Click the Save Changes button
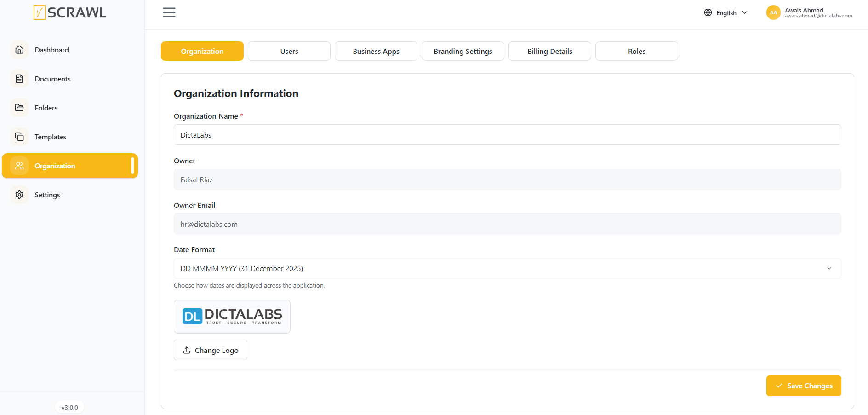Image resolution: width=868 pixels, height=415 pixels. [803, 386]
